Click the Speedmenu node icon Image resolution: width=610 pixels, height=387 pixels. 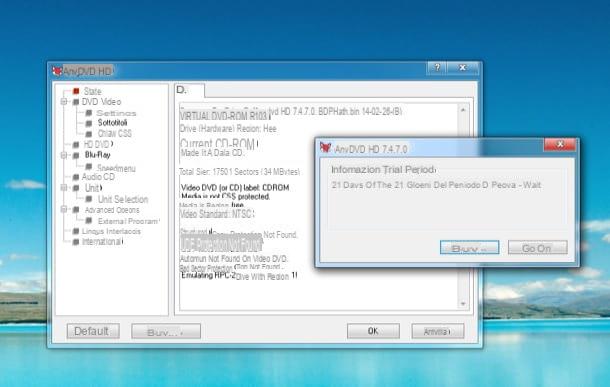89,166
